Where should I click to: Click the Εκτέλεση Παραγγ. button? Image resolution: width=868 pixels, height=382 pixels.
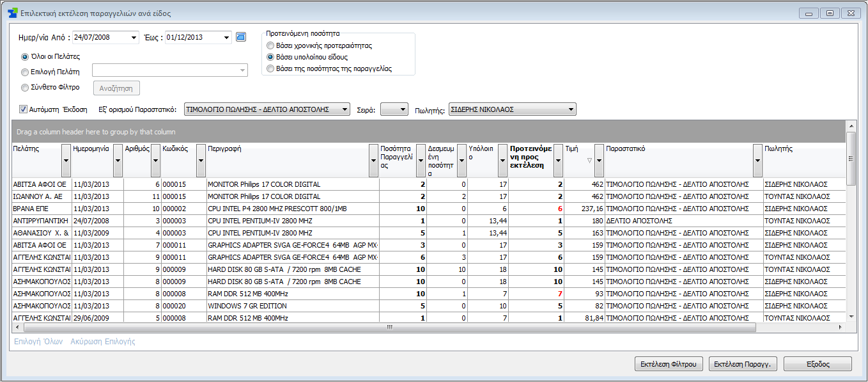point(741,364)
